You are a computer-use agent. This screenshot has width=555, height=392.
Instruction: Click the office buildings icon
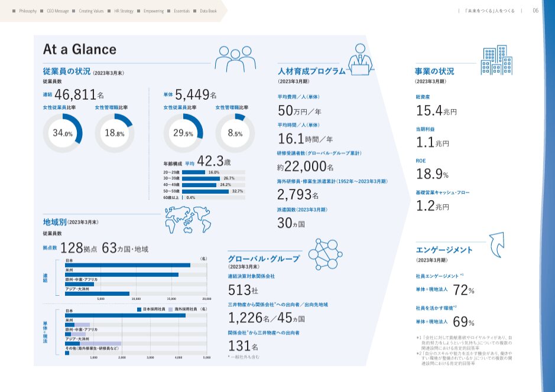[x=496, y=60]
